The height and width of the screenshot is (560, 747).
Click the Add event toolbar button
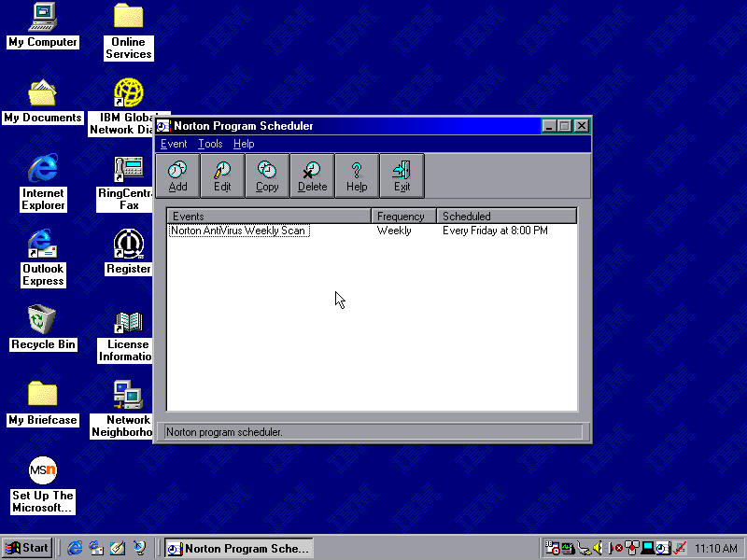[x=177, y=175]
